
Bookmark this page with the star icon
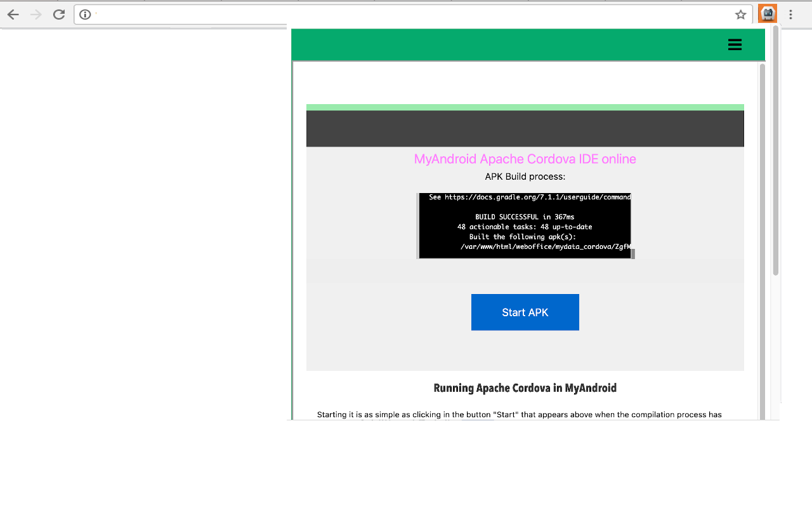click(740, 15)
